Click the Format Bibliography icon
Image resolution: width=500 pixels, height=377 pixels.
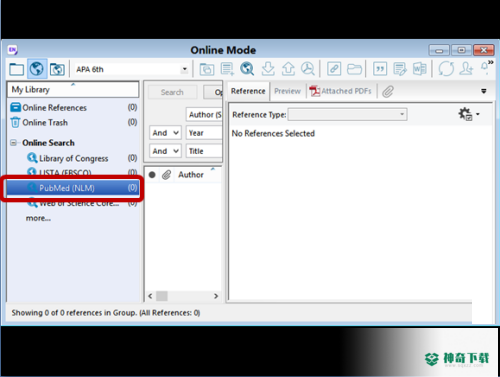pyautogui.click(x=400, y=69)
